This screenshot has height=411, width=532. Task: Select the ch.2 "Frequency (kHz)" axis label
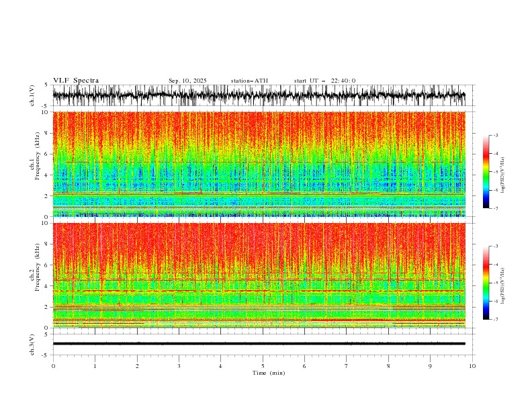pos(38,267)
